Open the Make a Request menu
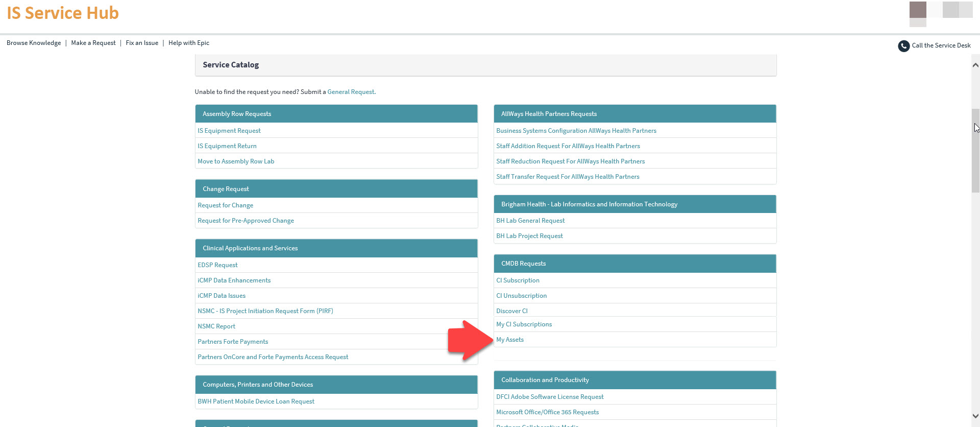The width and height of the screenshot is (980, 427). [x=93, y=43]
